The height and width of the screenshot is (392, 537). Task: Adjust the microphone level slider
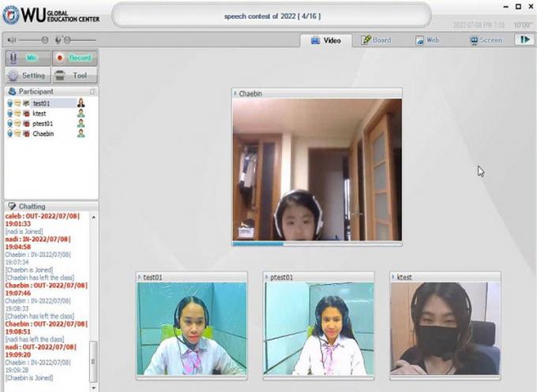coord(68,39)
